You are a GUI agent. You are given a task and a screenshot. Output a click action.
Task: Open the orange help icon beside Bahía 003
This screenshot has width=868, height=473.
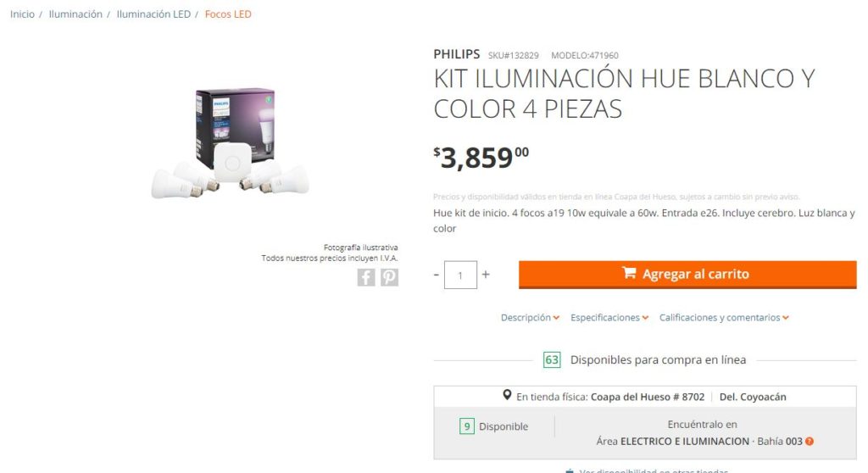point(810,442)
